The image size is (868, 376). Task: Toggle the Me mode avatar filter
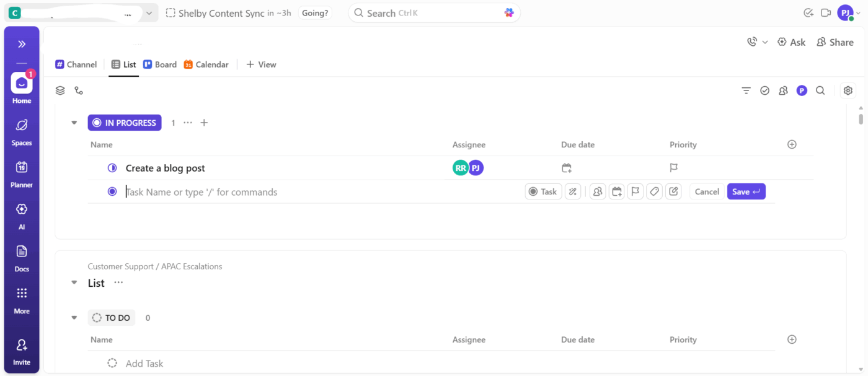802,90
